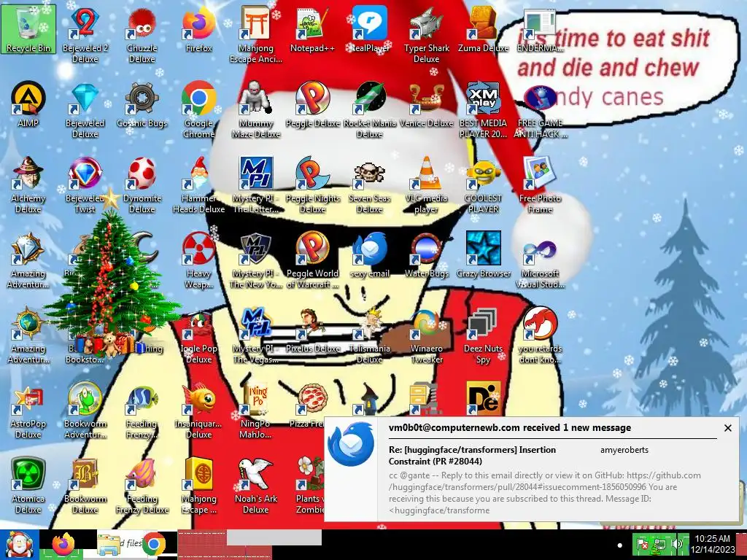Open BEST MEDIA PLAYER XMPlay shortcut
Screen dimensions: 747x560
tap(483, 111)
